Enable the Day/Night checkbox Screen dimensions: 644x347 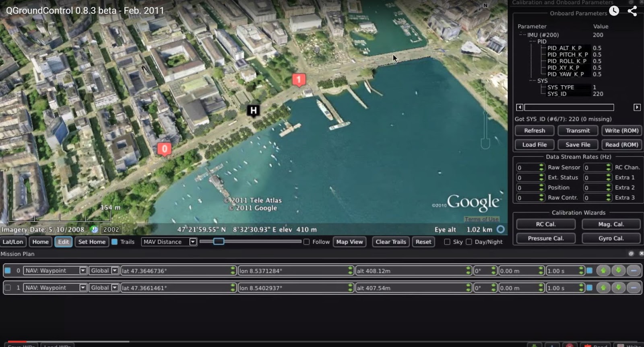tap(469, 242)
